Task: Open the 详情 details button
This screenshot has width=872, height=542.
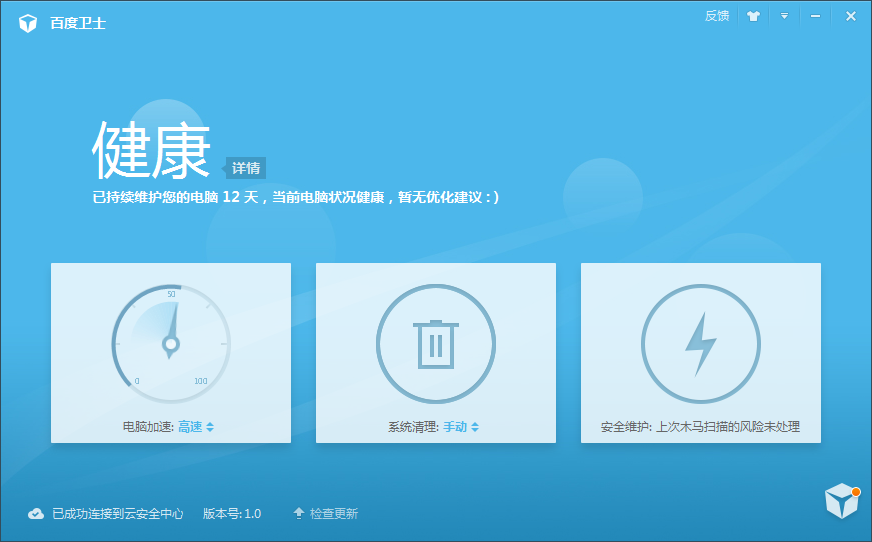Action: pos(246,168)
